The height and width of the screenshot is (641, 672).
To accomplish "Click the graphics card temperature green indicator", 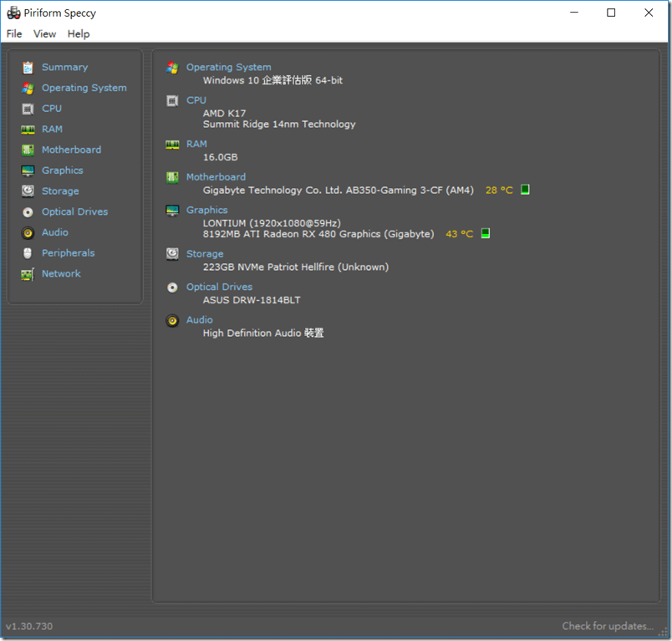I will (486, 233).
